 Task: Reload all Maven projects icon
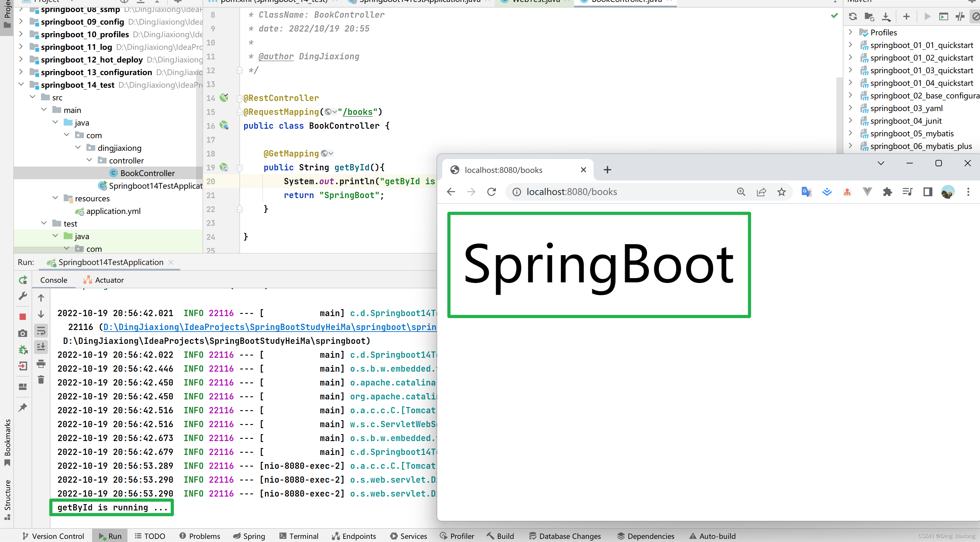853,16
